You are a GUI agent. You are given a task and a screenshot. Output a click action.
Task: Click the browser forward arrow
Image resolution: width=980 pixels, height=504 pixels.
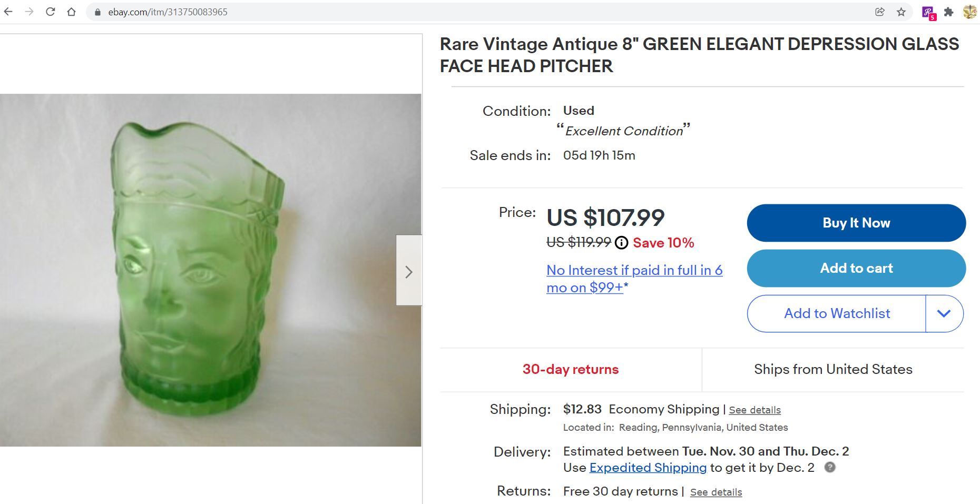click(29, 12)
